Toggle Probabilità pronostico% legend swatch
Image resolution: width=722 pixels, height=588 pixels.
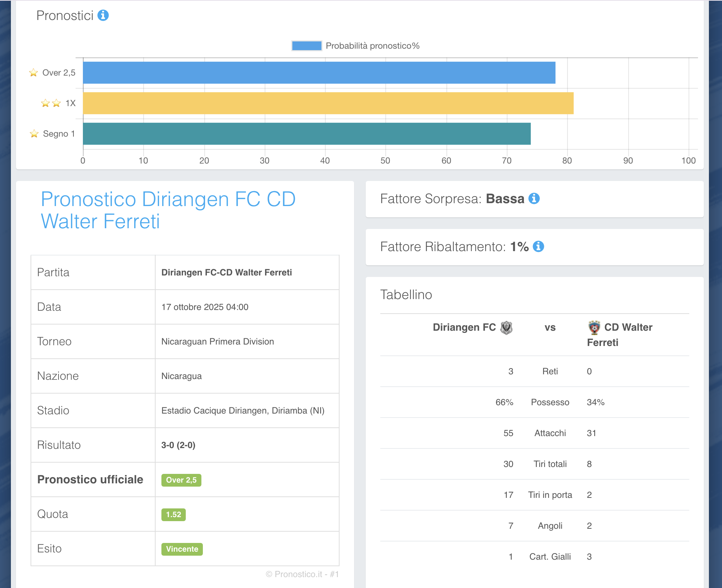tap(306, 46)
